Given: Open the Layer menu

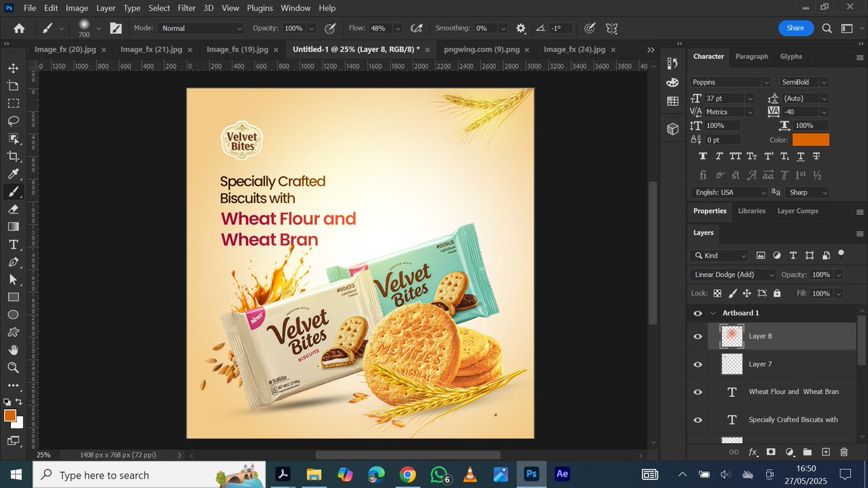Looking at the screenshot, I should 106,8.
